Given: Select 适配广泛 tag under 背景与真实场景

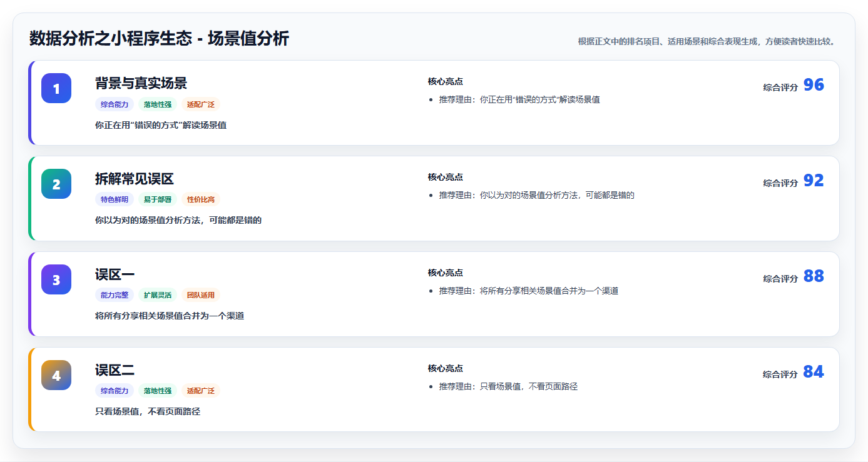Looking at the screenshot, I should point(201,104).
